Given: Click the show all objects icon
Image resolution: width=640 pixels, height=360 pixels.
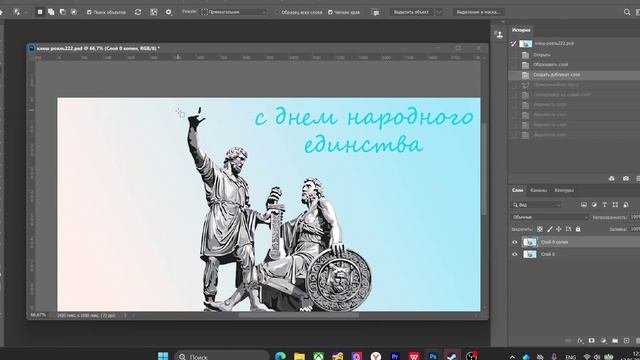Looking at the screenshot, I should pyautogui.click(x=153, y=12).
